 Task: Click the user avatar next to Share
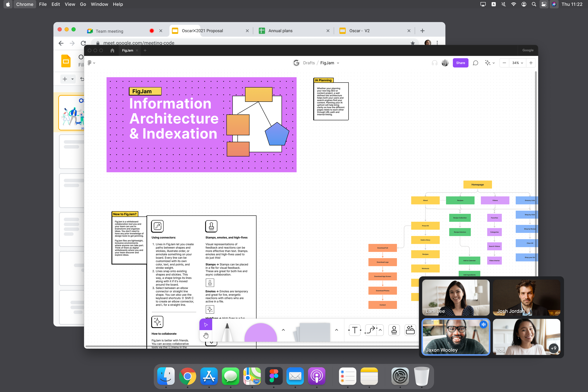tap(445, 63)
